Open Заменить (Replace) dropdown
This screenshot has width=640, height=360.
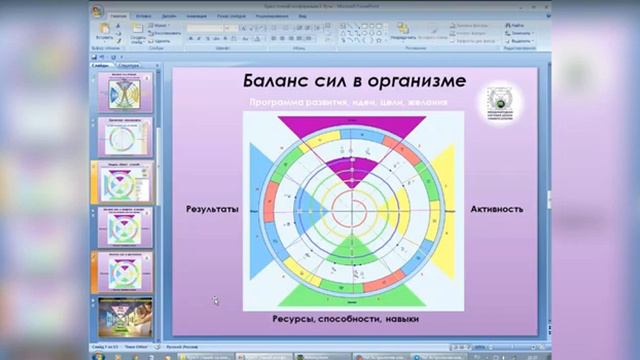tap(520, 33)
